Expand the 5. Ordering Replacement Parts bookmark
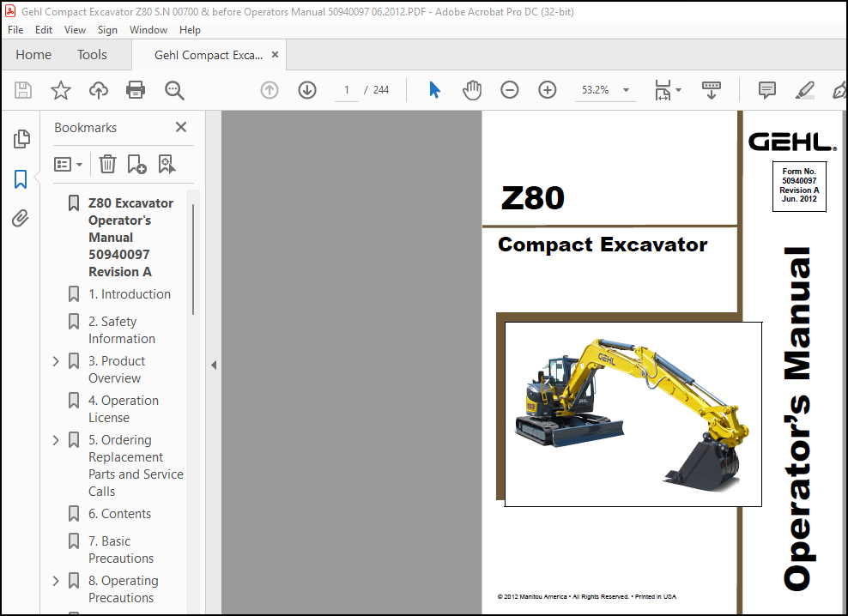The height and width of the screenshot is (616, 848). pyautogui.click(x=56, y=439)
